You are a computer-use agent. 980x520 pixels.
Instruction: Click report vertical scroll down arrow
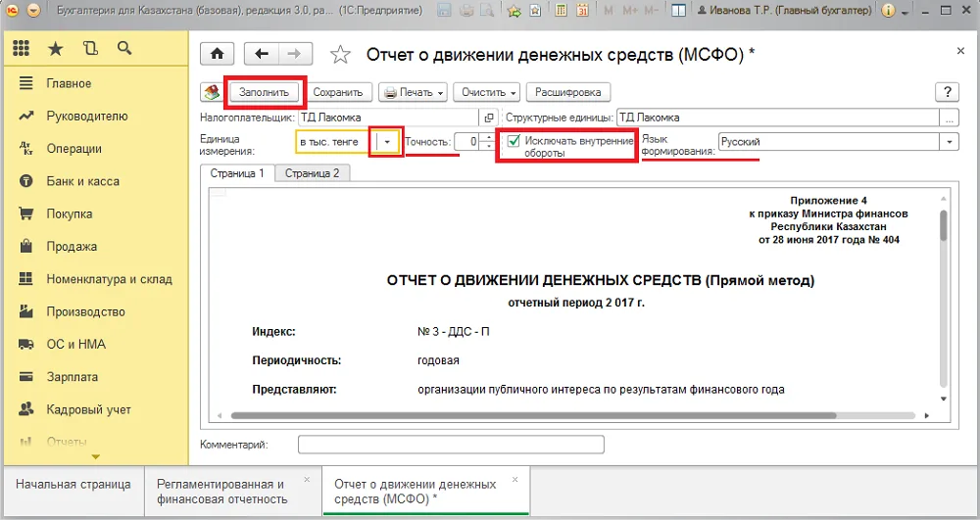944,399
